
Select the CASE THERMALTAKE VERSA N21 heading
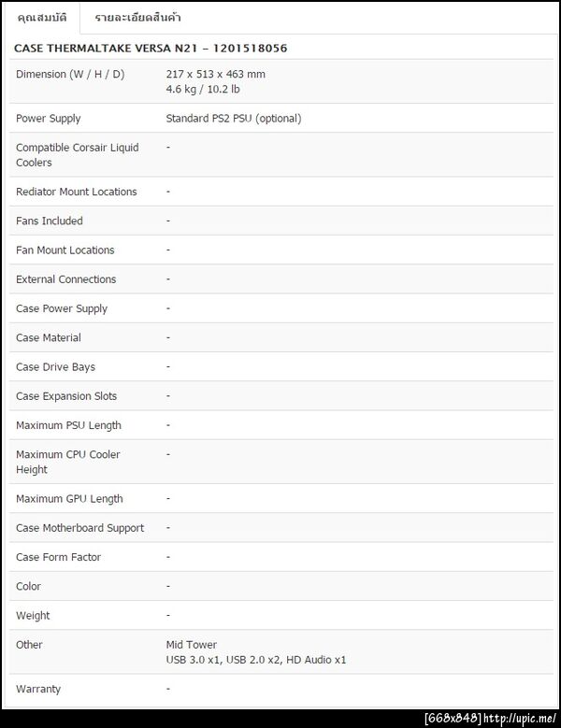coord(151,48)
